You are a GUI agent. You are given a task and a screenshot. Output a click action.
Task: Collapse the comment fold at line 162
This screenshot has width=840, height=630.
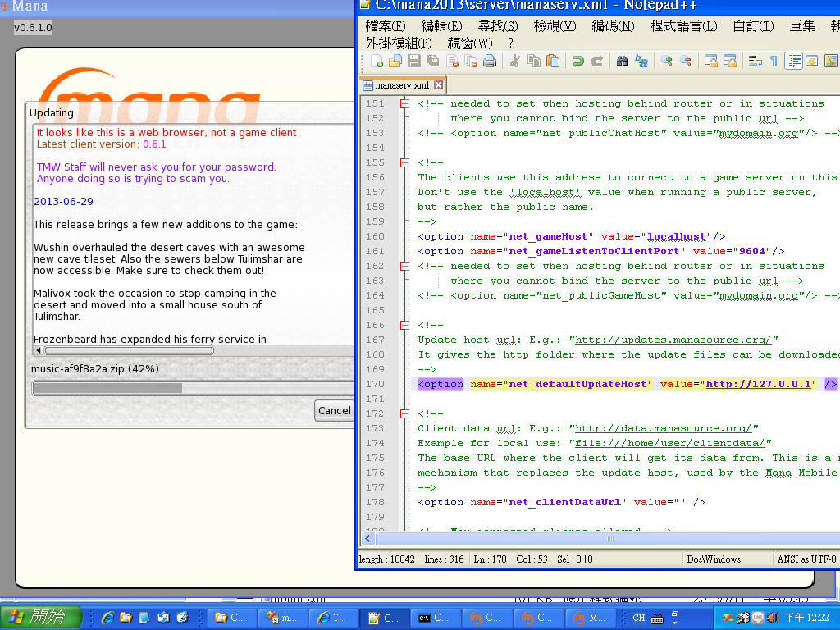405,267
